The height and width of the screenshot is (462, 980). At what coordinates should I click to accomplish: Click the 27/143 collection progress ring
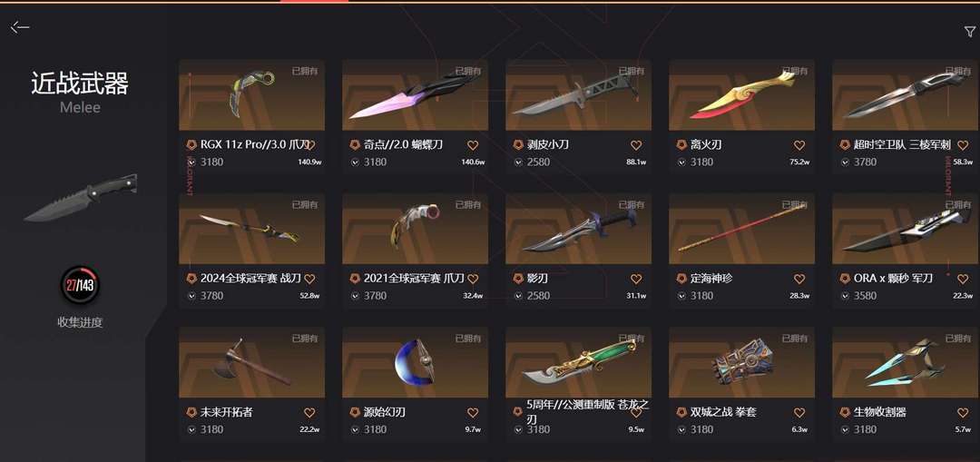(x=79, y=285)
